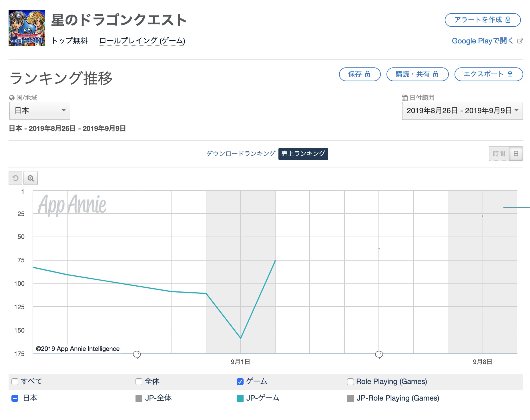
Task: Switch to ダウンロードランキング tab
Action: tap(241, 154)
